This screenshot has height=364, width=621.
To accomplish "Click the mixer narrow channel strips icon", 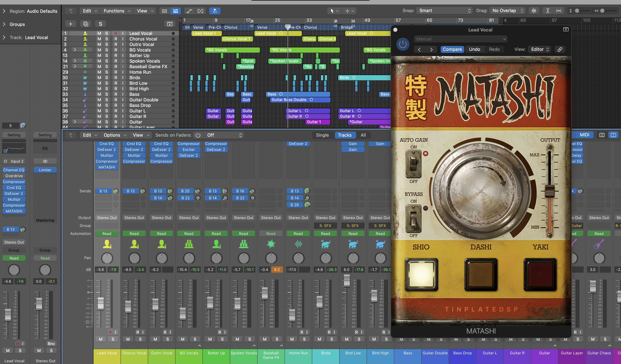I will [x=602, y=135].
